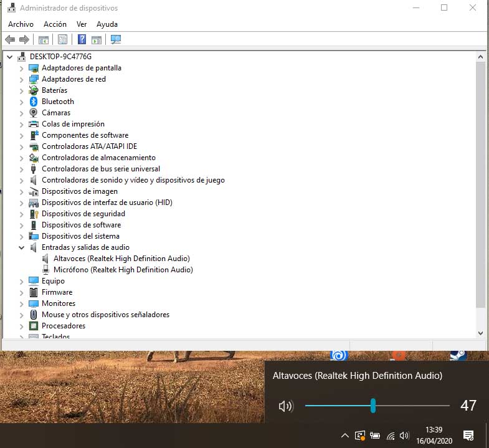Click the show/hide console tree toolbar icon
Image resolution: width=489 pixels, height=448 pixels.
(44, 40)
